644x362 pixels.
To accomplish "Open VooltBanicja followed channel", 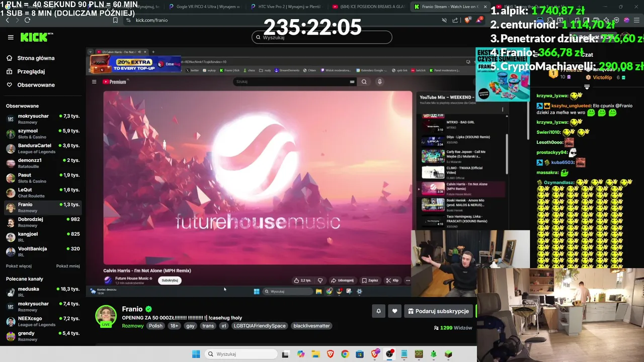I will (x=42, y=251).
